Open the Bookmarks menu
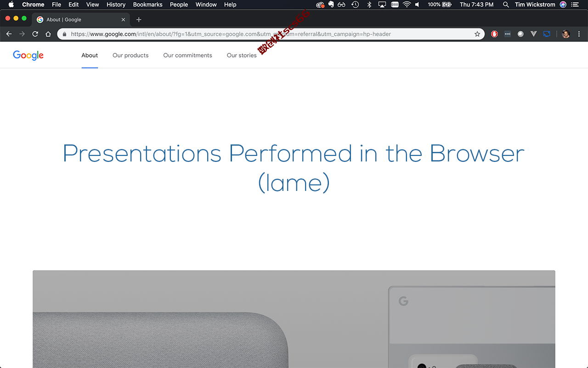 (147, 5)
